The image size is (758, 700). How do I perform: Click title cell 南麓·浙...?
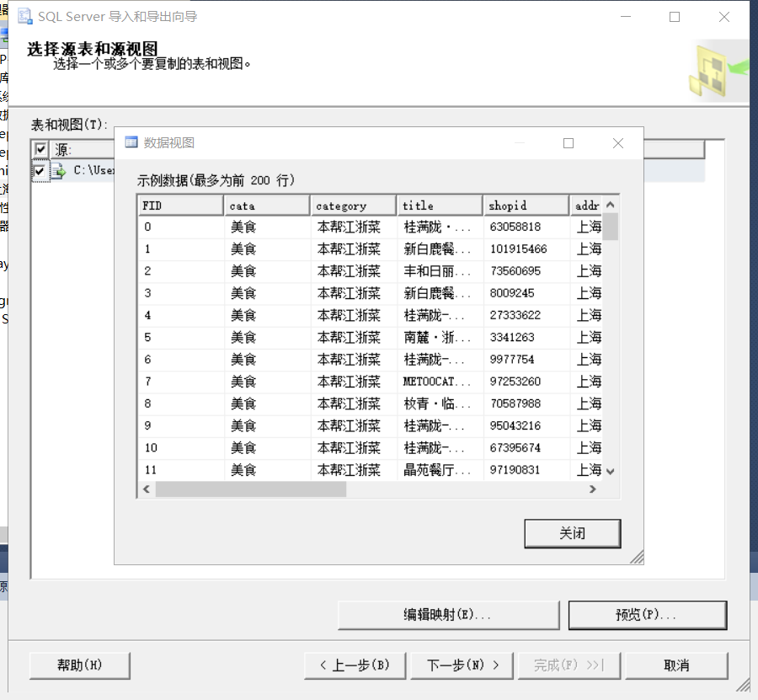click(x=440, y=338)
